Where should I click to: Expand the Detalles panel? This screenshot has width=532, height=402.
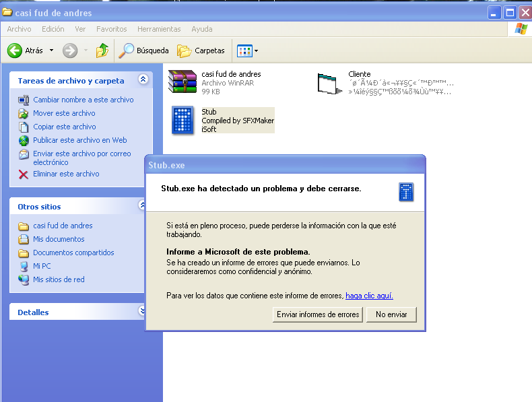(x=142, y=310)
